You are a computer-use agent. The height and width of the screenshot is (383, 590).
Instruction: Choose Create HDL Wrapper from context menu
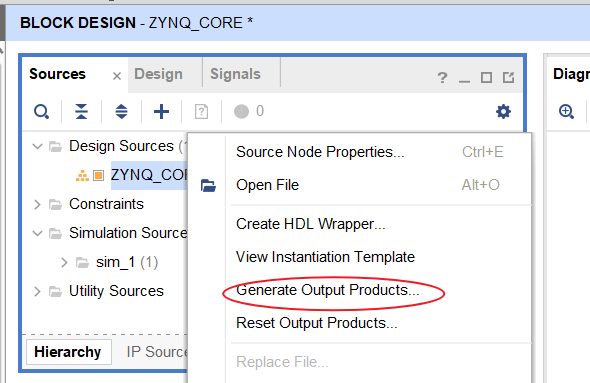click(310, 224)
